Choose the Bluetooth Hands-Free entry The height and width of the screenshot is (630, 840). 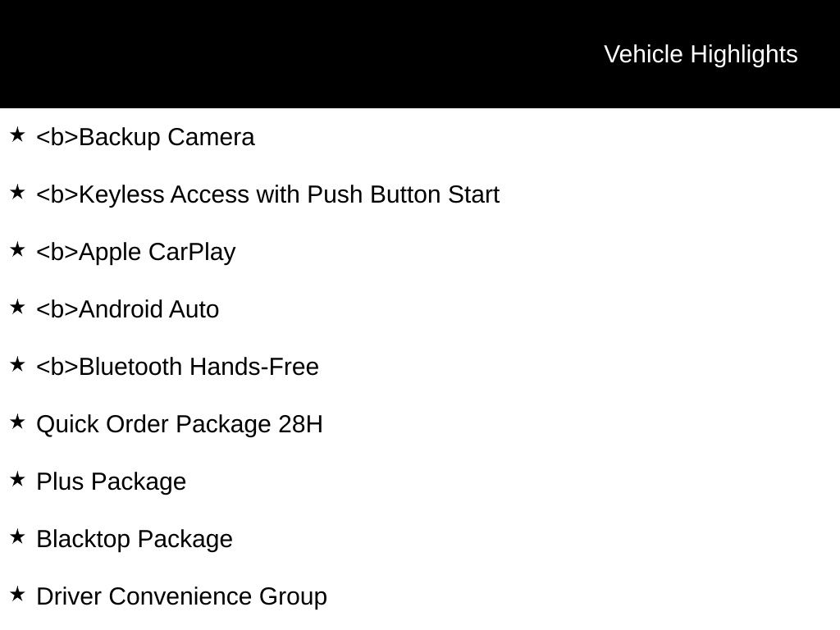click(x=178, y=367)
